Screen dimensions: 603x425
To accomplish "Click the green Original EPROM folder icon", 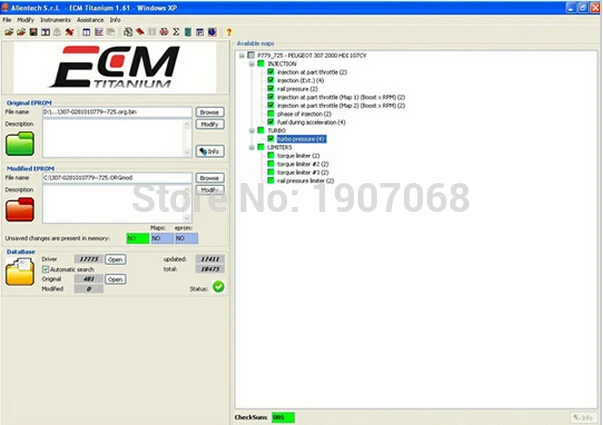I will point(20,143).
